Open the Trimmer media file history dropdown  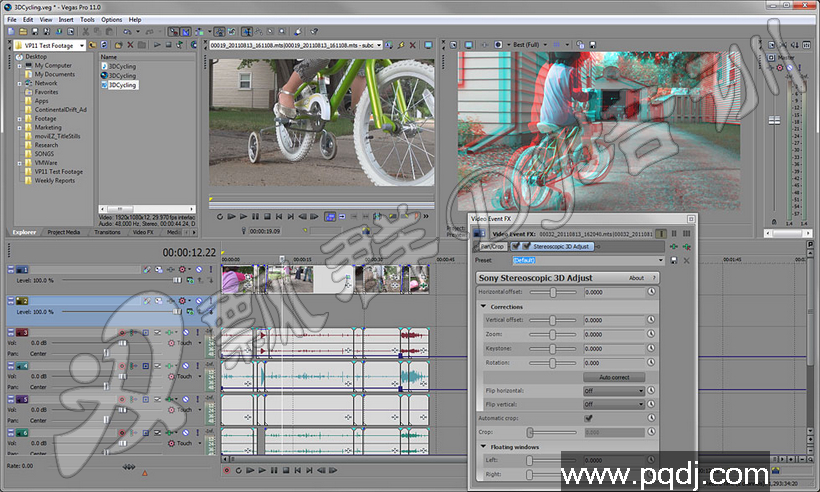click(379, 45)
